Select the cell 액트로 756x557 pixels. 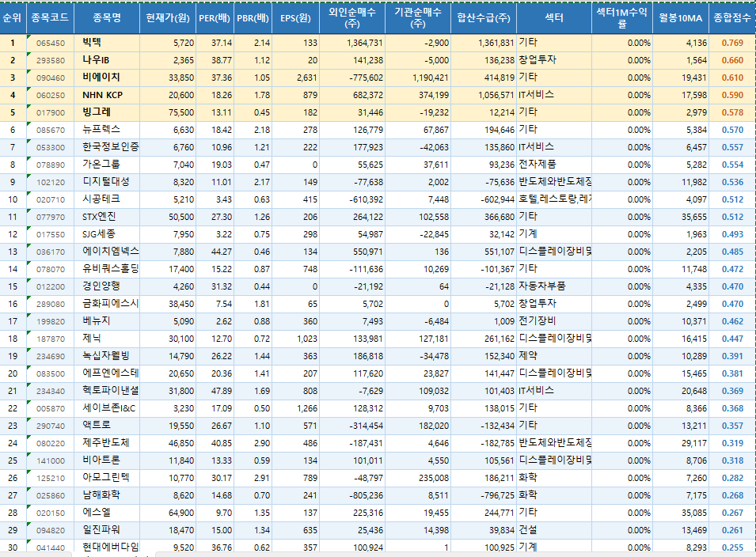click(x=107, y=426)
